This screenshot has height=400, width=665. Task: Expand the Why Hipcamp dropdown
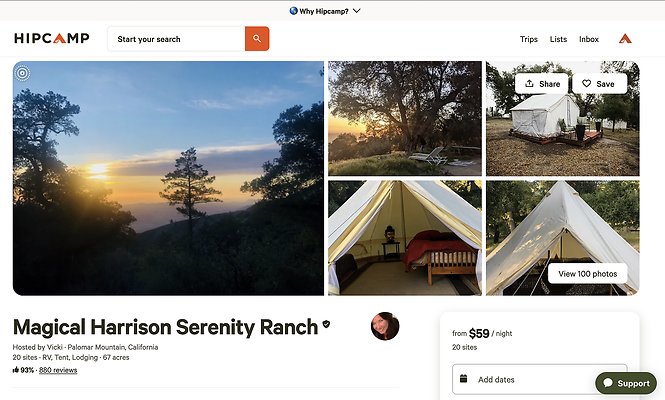click(x=357, y=11)
